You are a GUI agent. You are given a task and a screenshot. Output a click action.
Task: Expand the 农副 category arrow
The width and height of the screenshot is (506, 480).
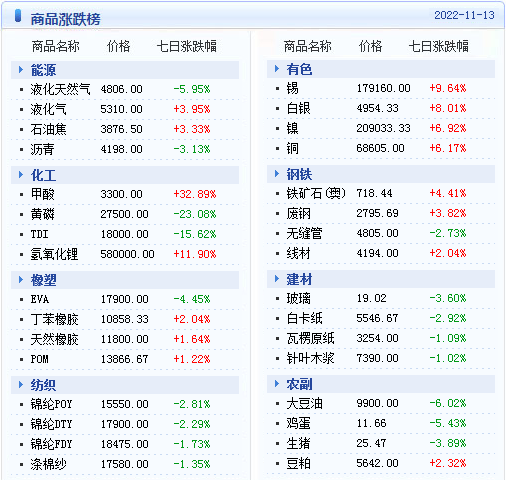point(277,384)
